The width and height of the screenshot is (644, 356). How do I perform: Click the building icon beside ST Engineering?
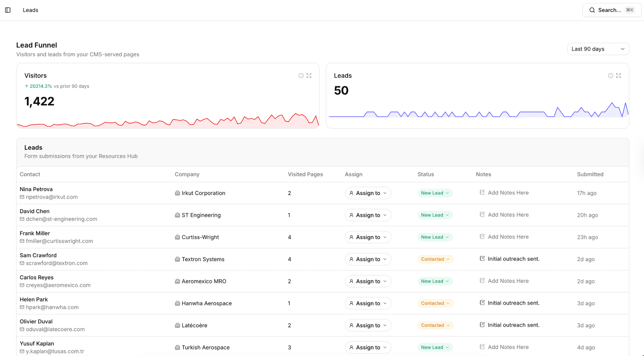point(177,215)
